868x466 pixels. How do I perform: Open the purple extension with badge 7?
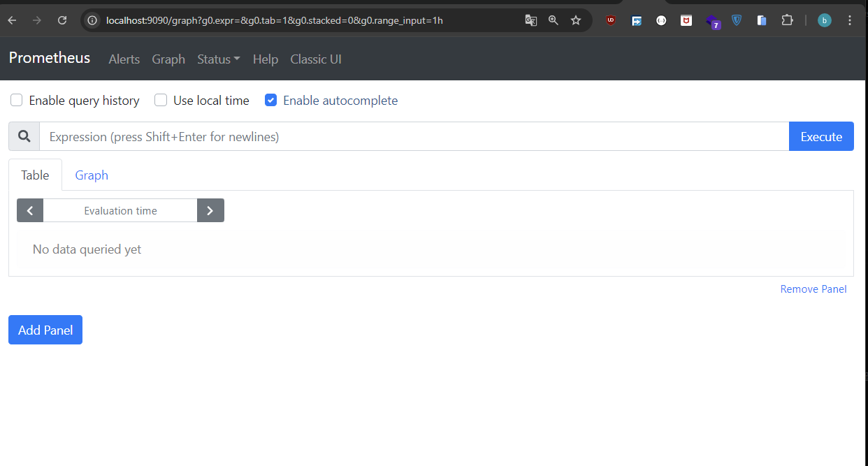click(x=711, y=21)
